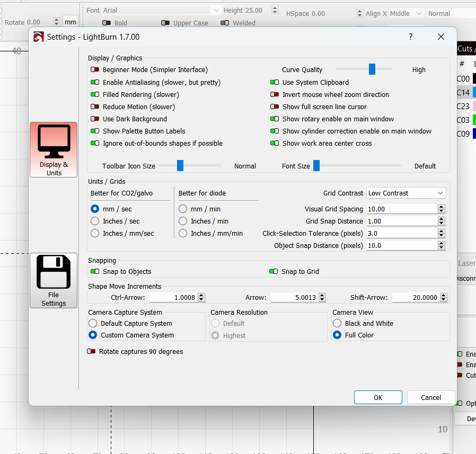Viewport: 476px width, 454px height.
Task: Select the C14 layer row in Cuts panel
Action: coord(466,92)
